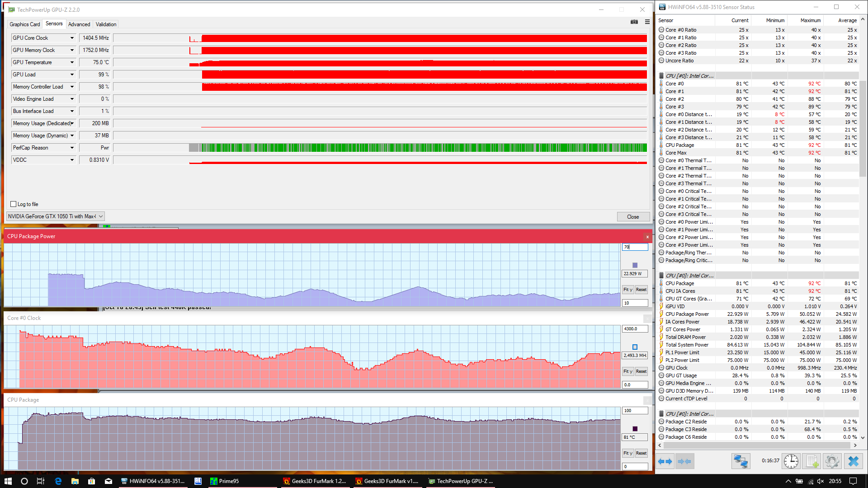Toggle CPU Package Power graph color square
Screen dimensions: 868x488
(x=635, y=265)
